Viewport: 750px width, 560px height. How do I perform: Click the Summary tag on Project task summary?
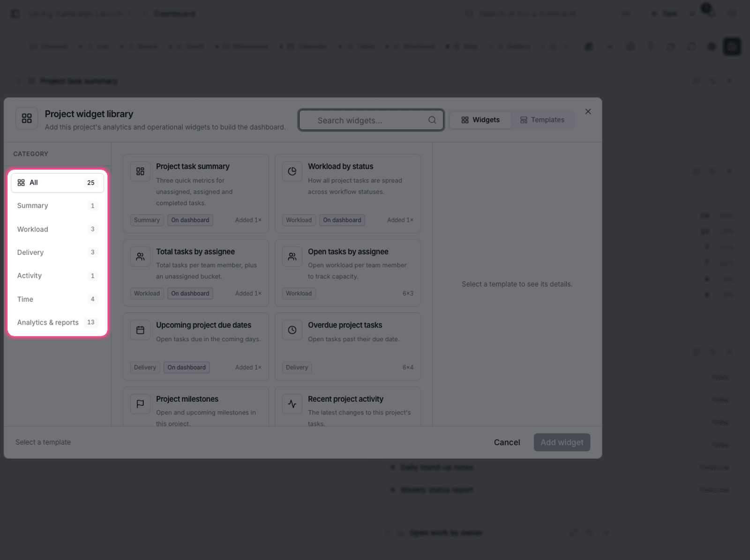point(147,220)
